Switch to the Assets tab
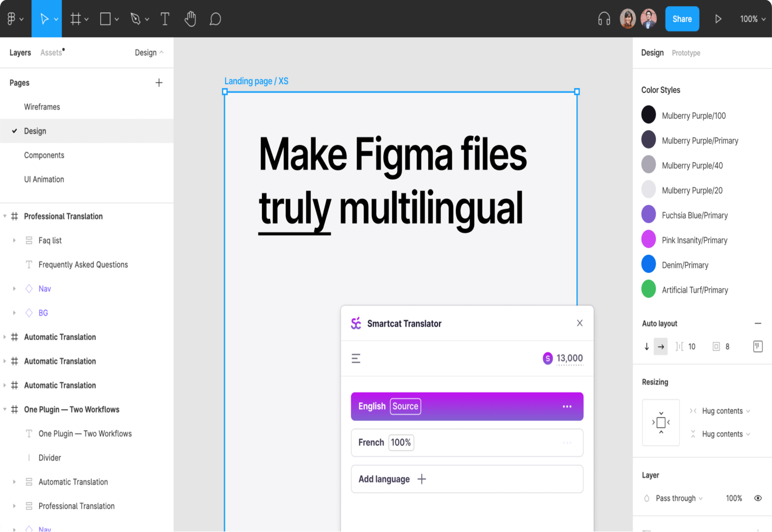The width and height of the screenshot is (772, 532). pos(51,53)
